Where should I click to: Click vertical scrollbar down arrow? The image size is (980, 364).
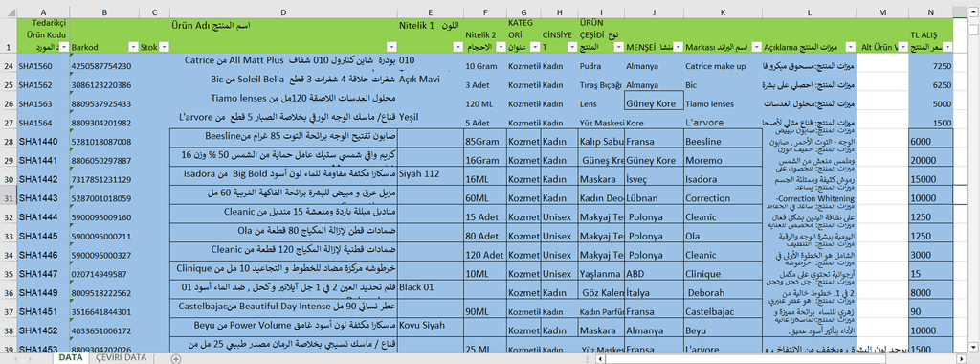click(973, 346)
